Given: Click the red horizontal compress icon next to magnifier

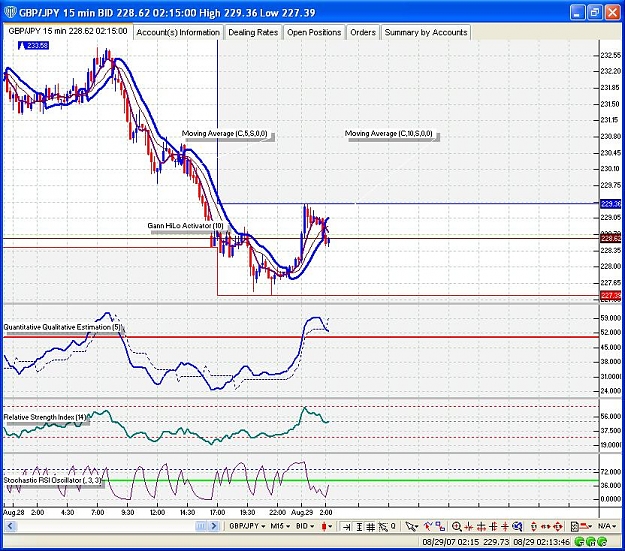Looking at the screenshot, I should (468, 527).
